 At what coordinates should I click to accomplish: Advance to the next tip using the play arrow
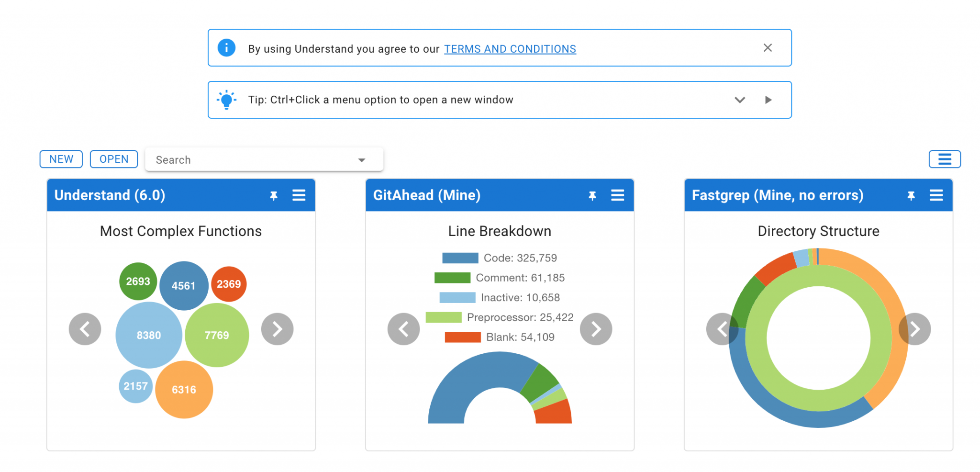pos(768,100)
